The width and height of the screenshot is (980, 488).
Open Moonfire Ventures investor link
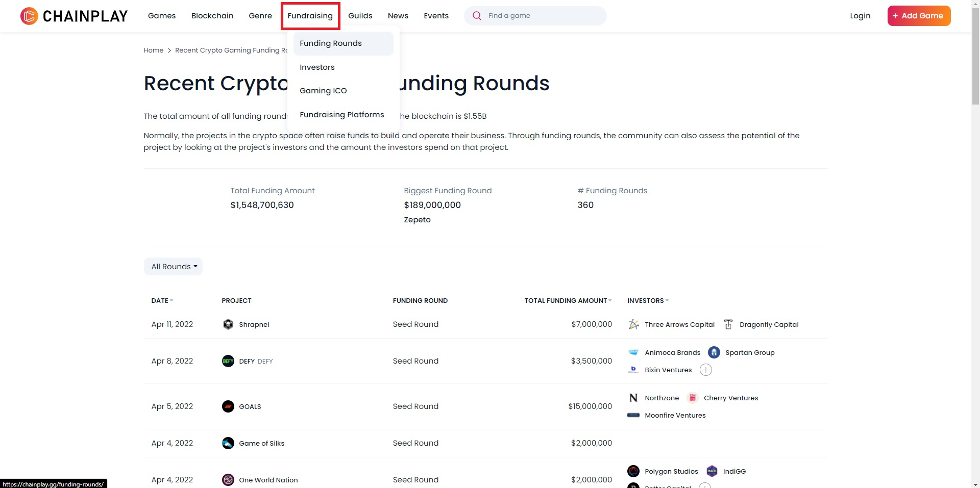point(675,415)
